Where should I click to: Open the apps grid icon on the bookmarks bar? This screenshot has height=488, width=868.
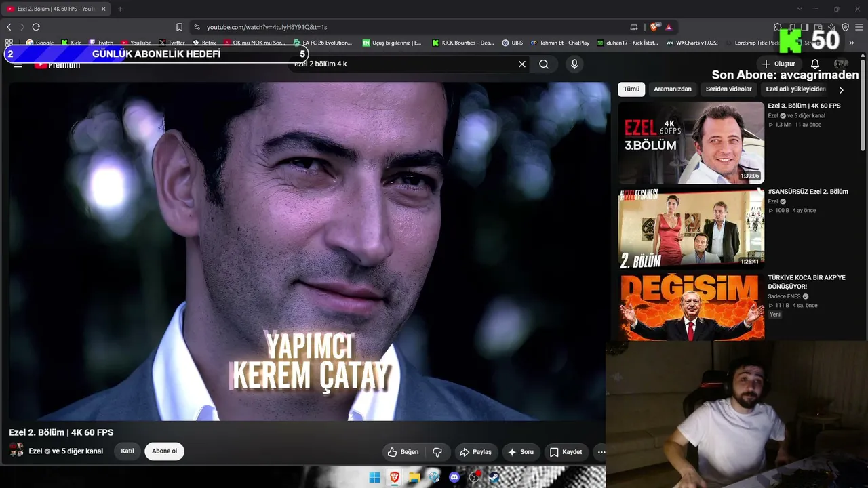[9, 43]
